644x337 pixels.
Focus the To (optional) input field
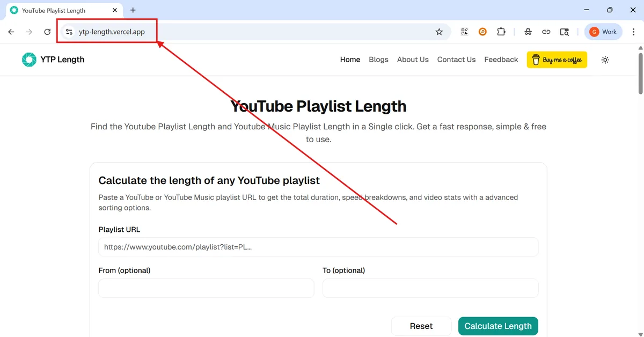430,288
